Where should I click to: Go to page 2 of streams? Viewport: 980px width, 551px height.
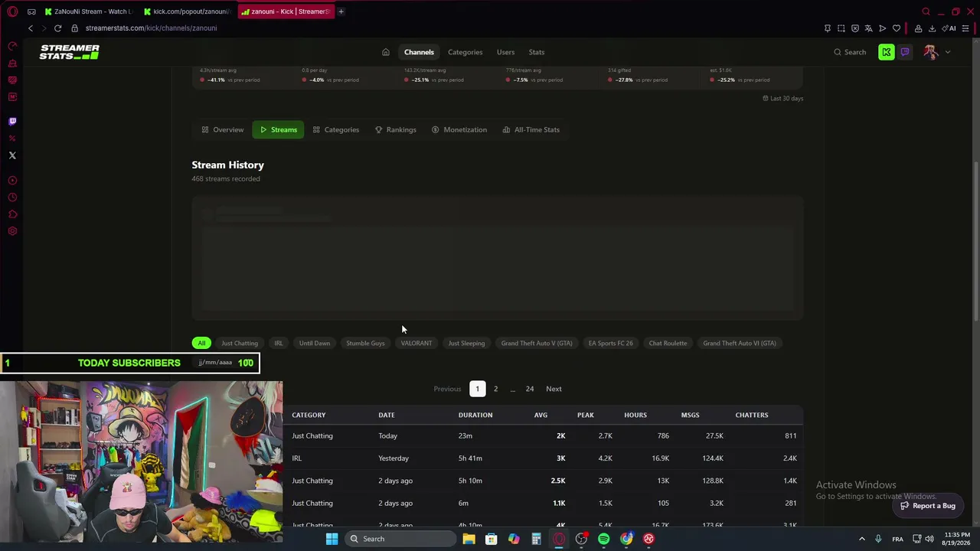click(x=495, y=389)
